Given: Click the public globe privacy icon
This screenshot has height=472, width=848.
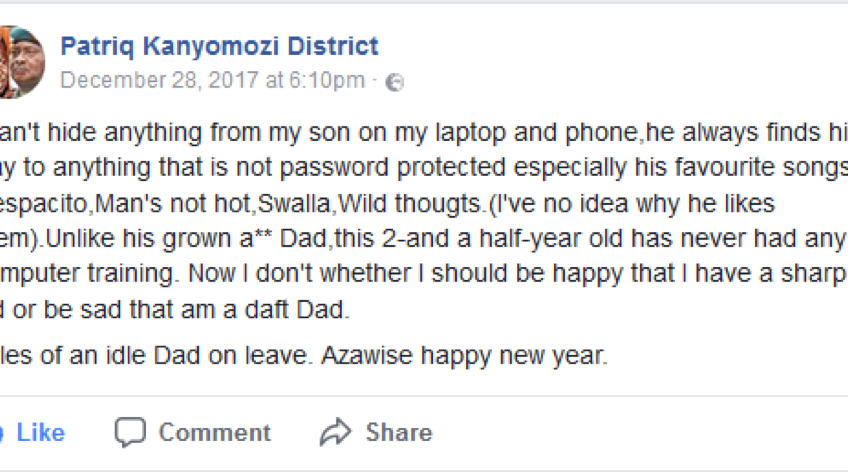Looking at the screenshot, I should (x=395, y=82).
